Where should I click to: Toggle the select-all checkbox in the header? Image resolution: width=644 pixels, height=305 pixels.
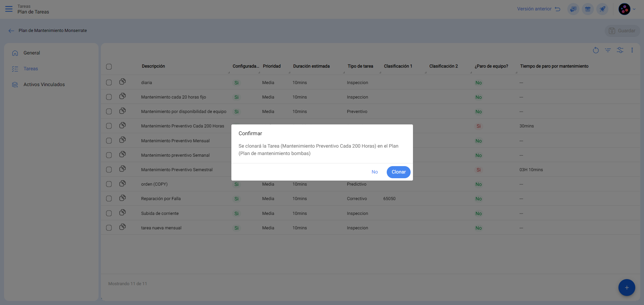(109, 67)
